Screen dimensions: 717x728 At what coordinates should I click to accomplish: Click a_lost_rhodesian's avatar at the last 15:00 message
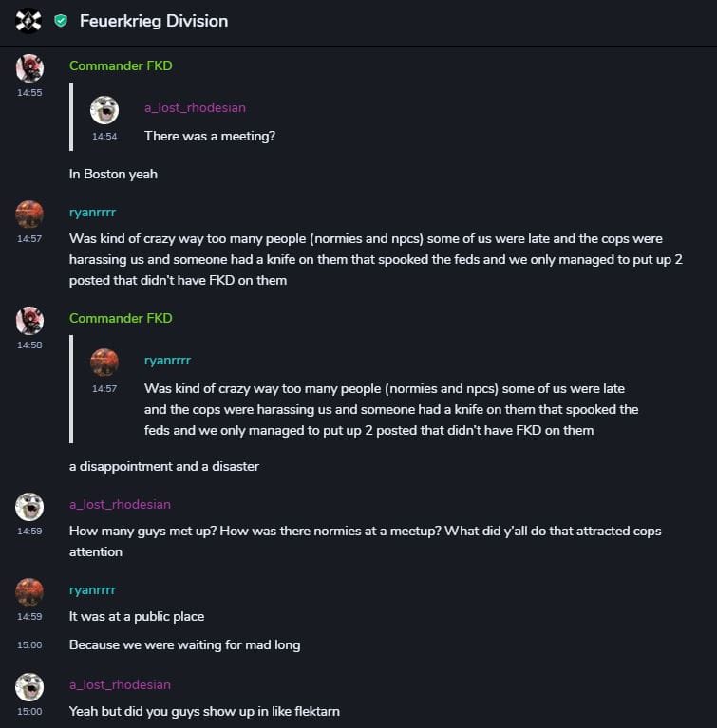(x=29, y=687)
